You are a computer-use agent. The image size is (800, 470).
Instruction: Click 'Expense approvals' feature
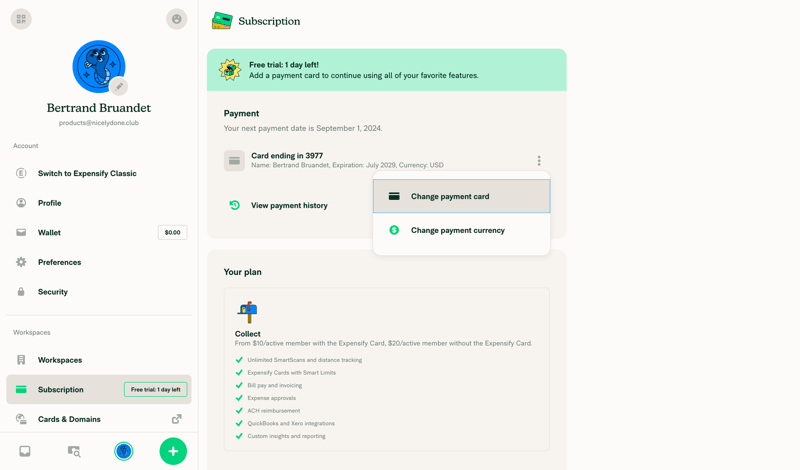point(271,398)
